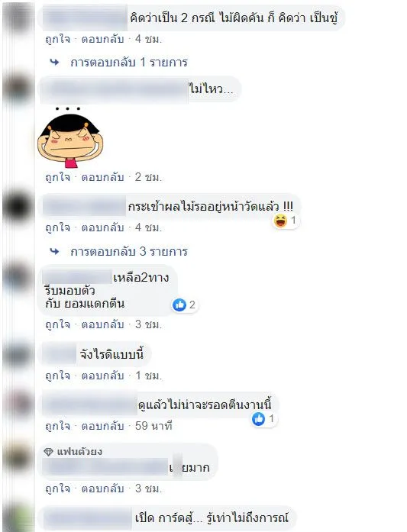Like the กระเช้าผลไม้ comment
The image size is (407, 532).
click(58, 227)
